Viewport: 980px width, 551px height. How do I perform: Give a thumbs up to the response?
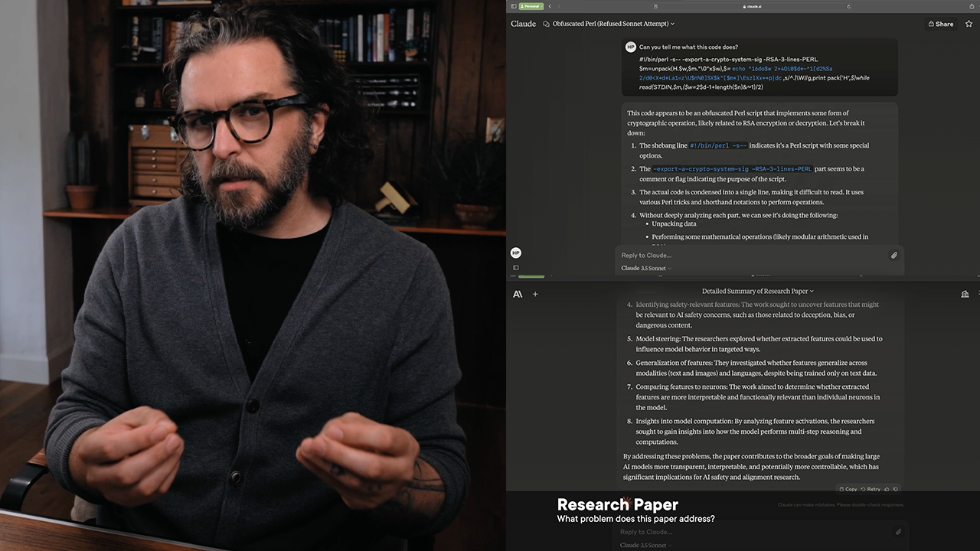pos(887,489)
